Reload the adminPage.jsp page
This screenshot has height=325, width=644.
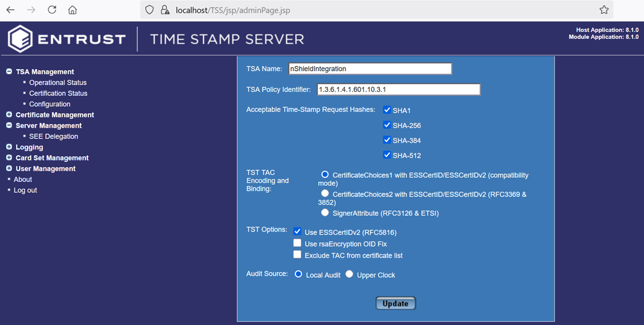click(52, 10)
